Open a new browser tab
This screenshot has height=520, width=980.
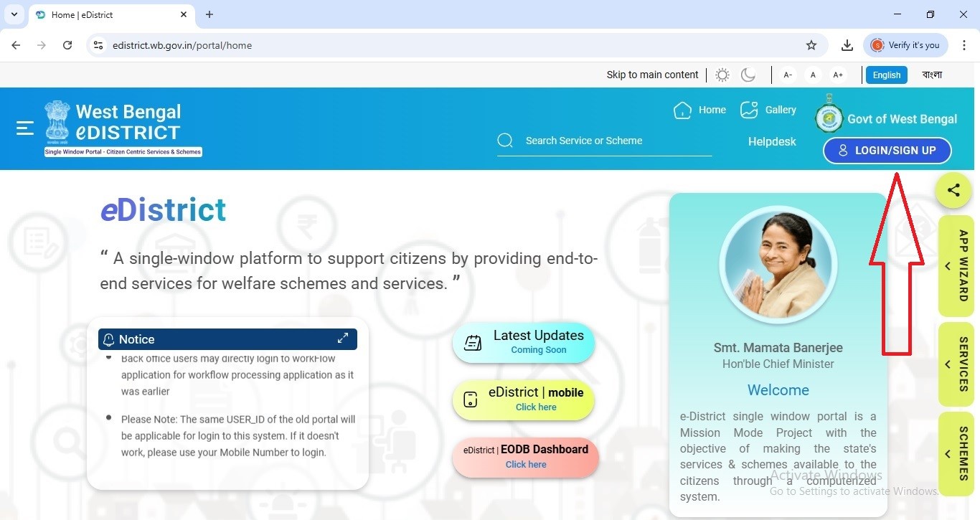(209, 14)
